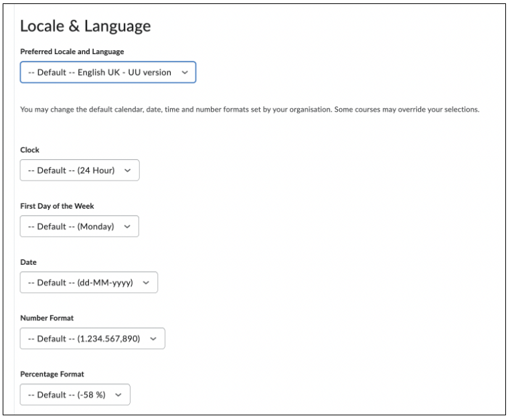
Task: Click the Preferred Locale and Language label
Action: [72, 51]
